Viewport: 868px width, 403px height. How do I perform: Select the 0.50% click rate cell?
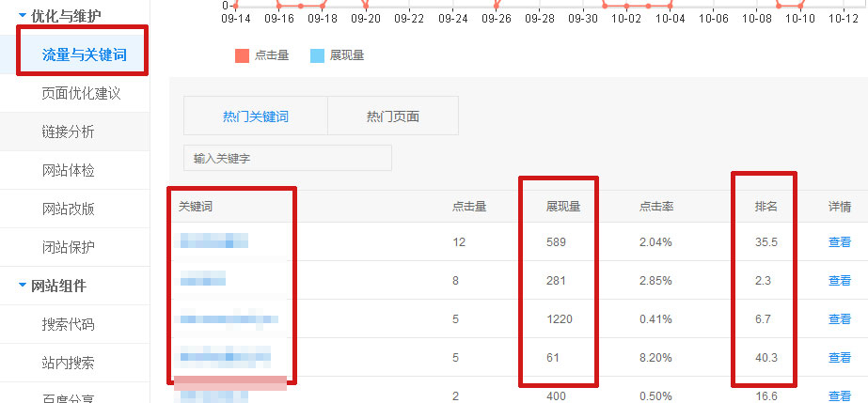click(x=655, y=395)
